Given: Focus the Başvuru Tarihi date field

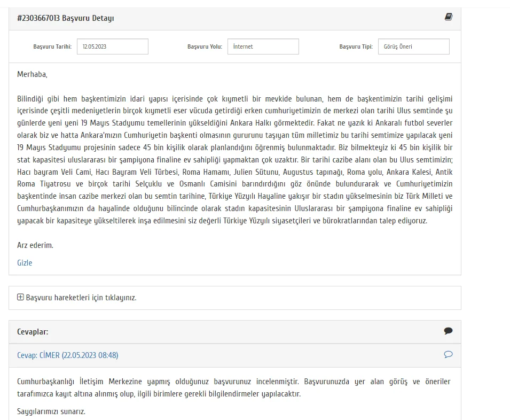Looking at the screenshot, I should tap(112, 46).
